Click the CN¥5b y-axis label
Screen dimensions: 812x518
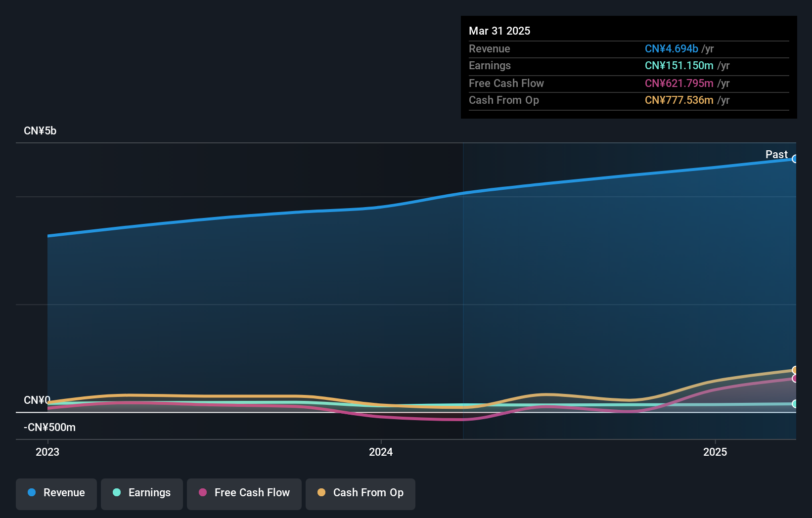click(40, 131)
